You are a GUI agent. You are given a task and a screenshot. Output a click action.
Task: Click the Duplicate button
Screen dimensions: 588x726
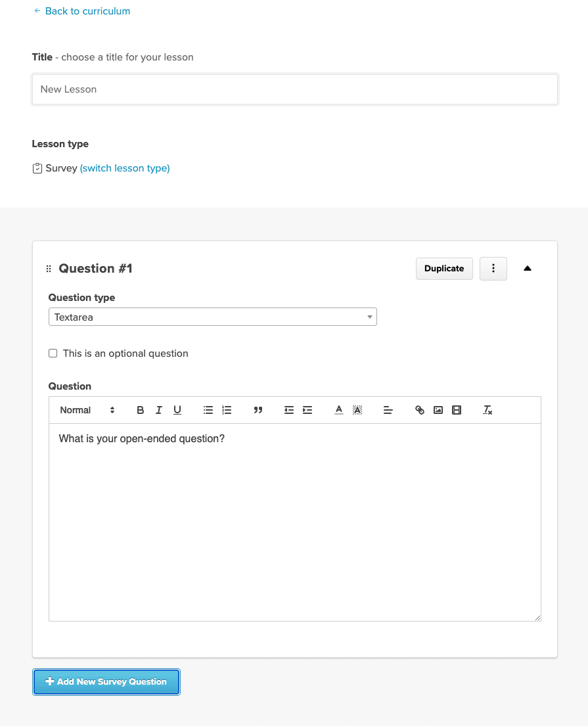444,269
